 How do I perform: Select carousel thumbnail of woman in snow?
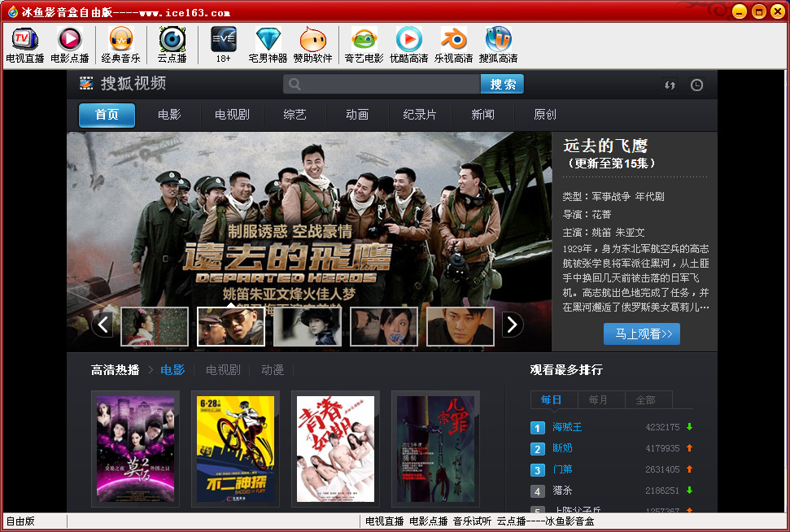[x=155, y=326]
